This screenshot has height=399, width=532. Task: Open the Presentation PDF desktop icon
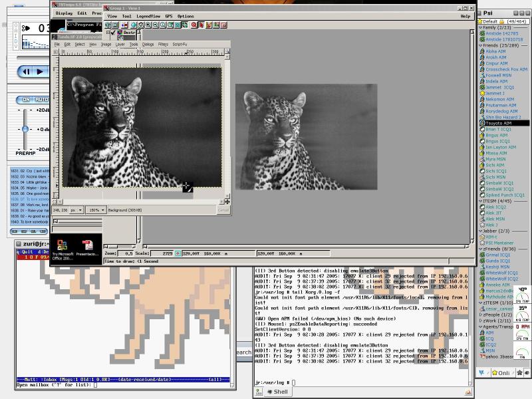pyautogui.click(x=86, y=247)
